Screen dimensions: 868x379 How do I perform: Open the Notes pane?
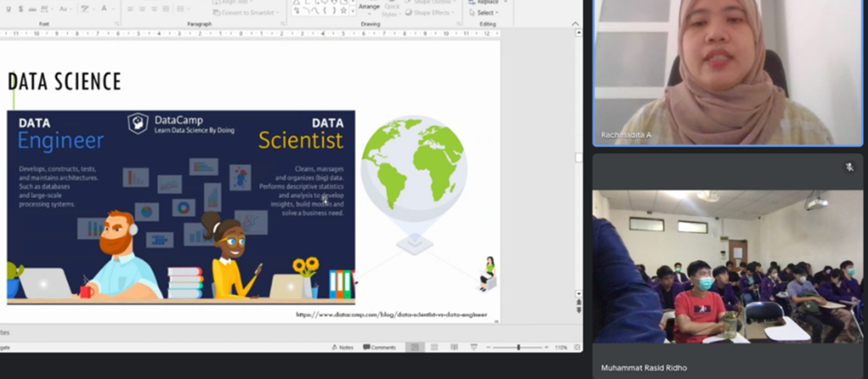342,347
